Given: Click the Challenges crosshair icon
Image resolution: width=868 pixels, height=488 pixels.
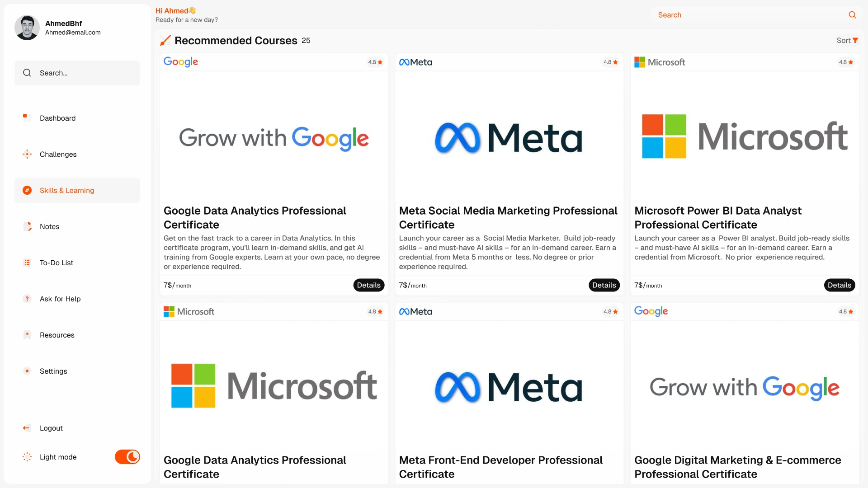Looking at the screenshot, I should coord(27,154).
